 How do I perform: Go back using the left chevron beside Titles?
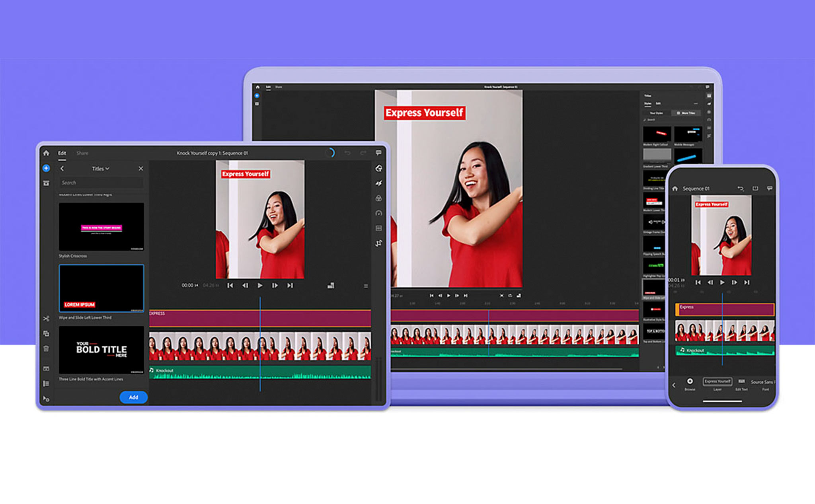[62, 169]
